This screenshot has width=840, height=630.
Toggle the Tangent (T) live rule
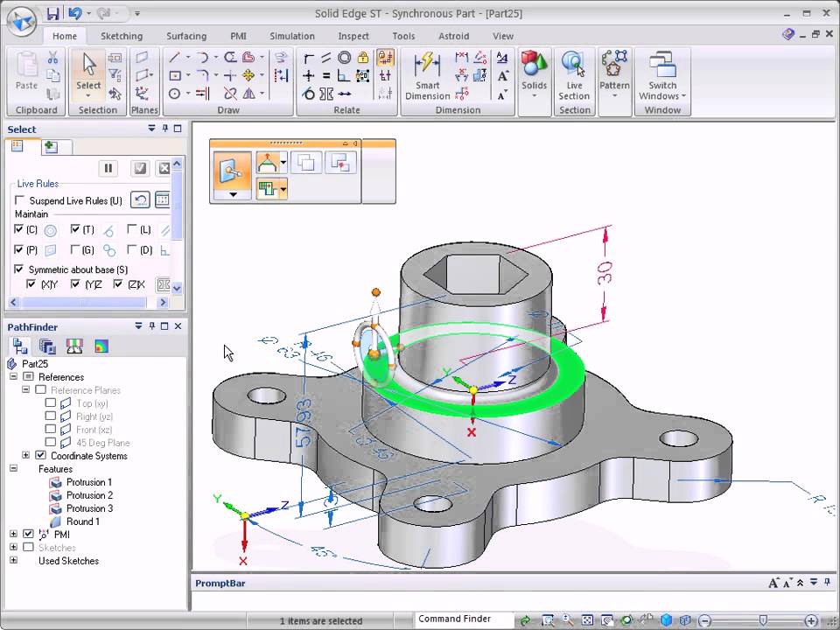coord(75,228)
